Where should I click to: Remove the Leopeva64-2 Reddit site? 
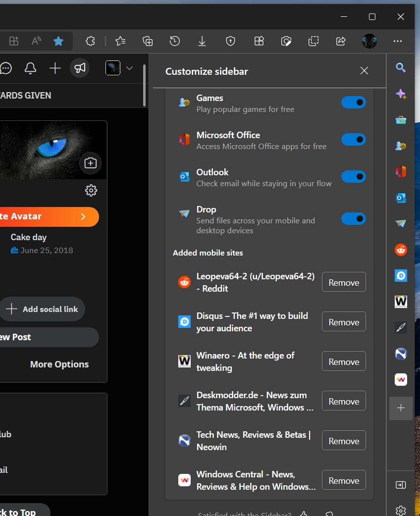click(x=344, y=282)
